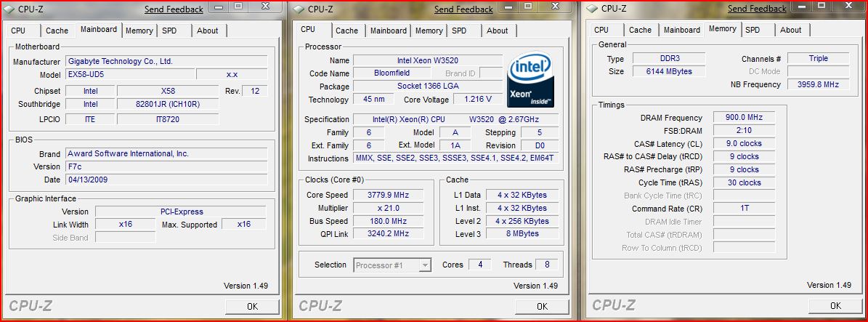868x322 pixels.
Task: Click the 900.0 MHz DRAM frequency value
Action: [x=744, y=118]
